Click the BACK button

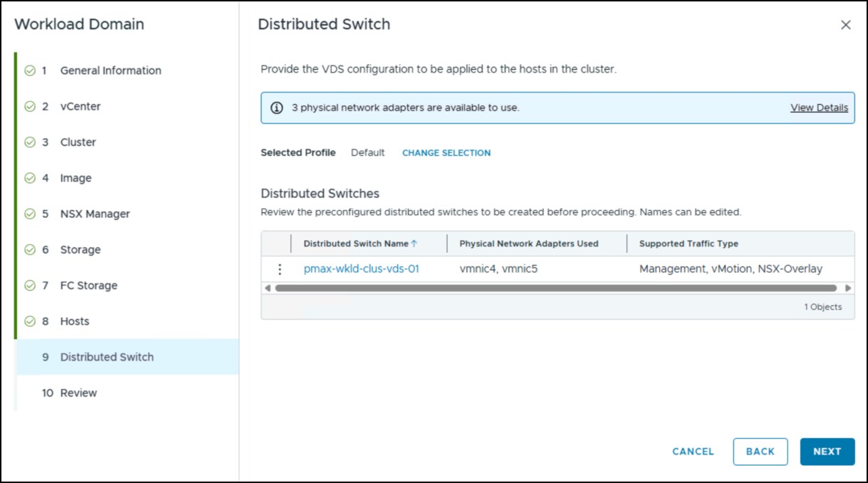(x=760, y=452)
